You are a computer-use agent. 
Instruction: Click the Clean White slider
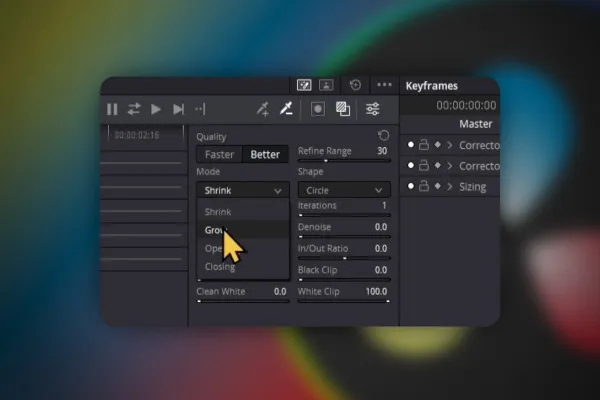[243, 301]
